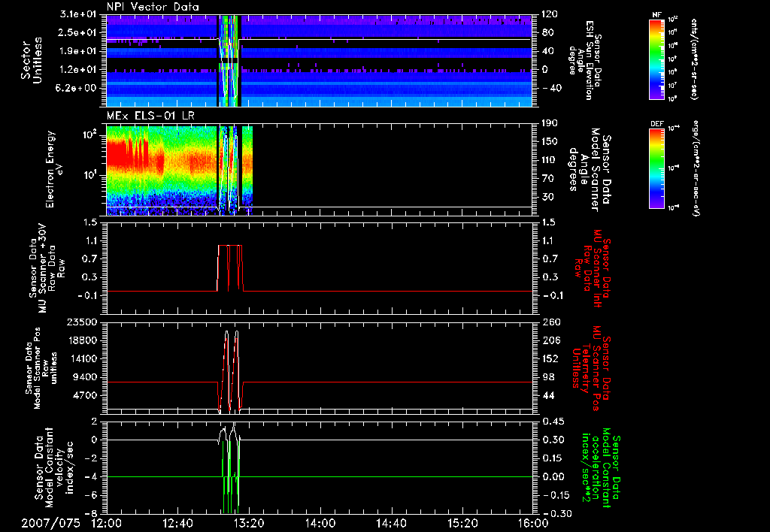Click the 190 scanner angle tick

tap(550, 123)
